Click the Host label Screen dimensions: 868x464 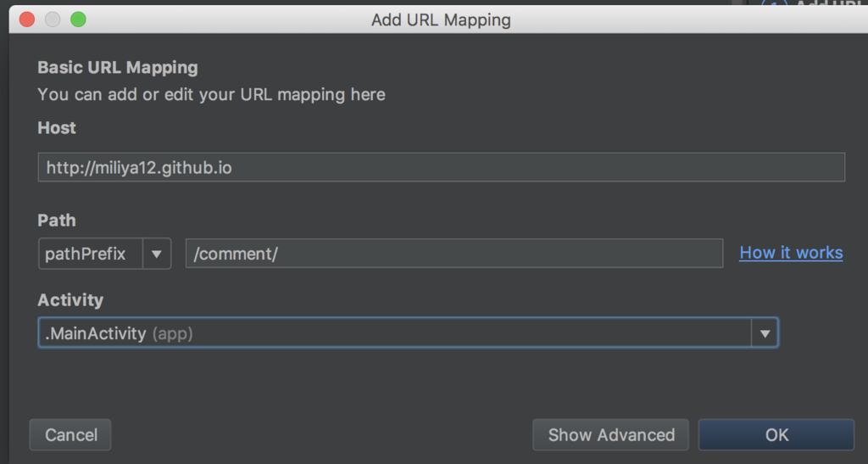(x=57, y=128)
